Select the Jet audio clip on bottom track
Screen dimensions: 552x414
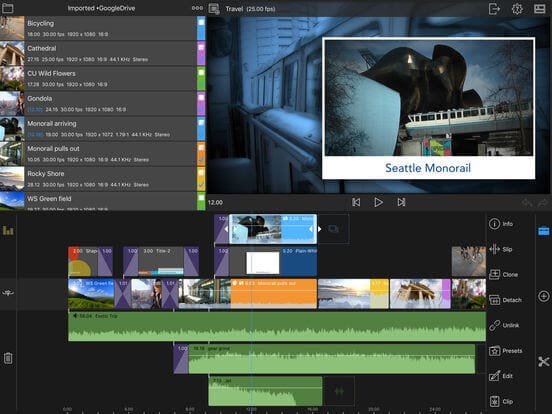(x=265, y=391)
